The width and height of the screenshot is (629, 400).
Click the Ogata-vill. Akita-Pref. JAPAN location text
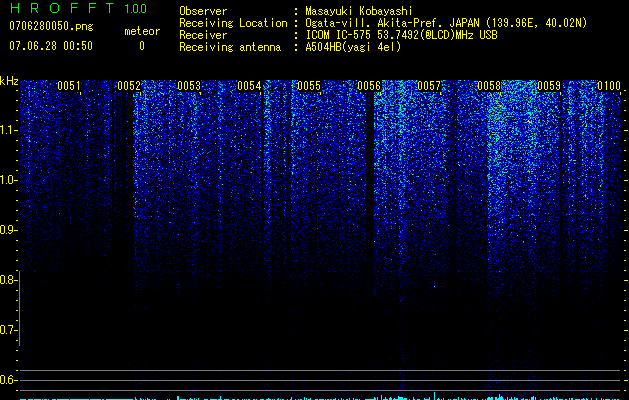pyautogui.click(x=446, y=23)
